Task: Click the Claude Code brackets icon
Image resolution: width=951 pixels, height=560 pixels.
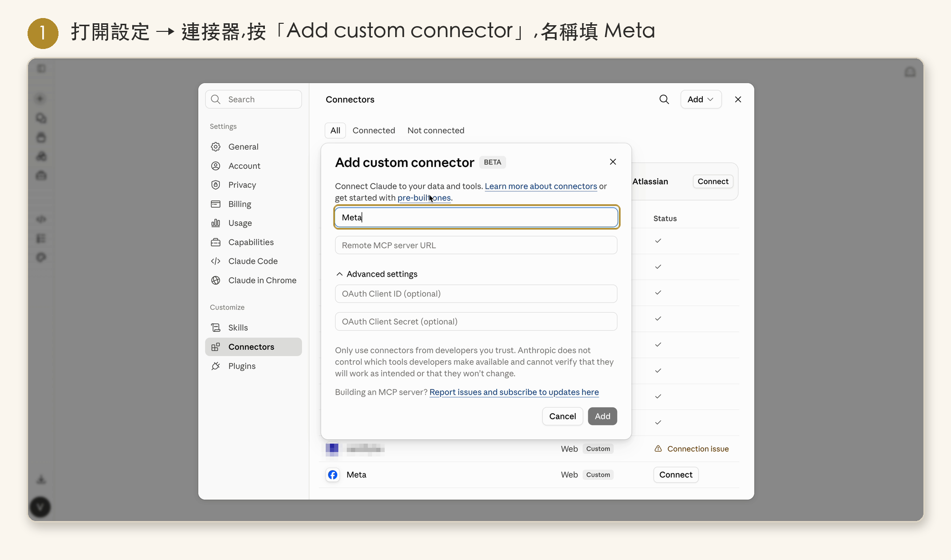Action: [x=216, y=261]
